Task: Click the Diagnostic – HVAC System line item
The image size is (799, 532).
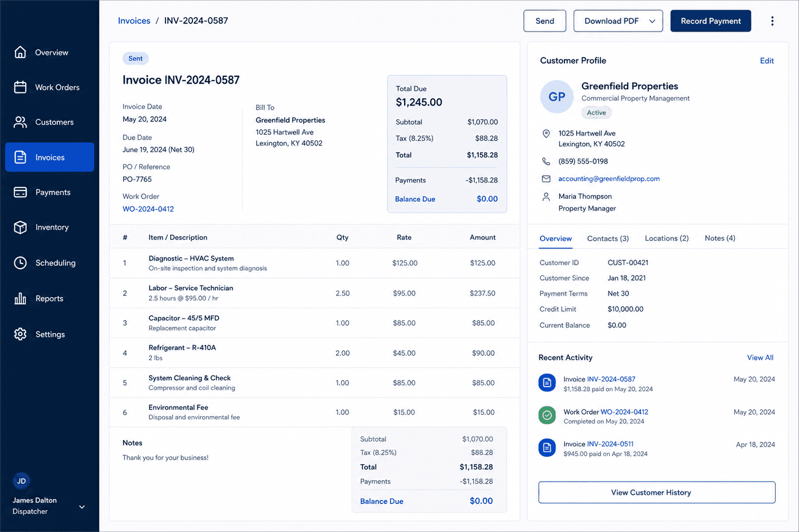Action: pos(314,263)
